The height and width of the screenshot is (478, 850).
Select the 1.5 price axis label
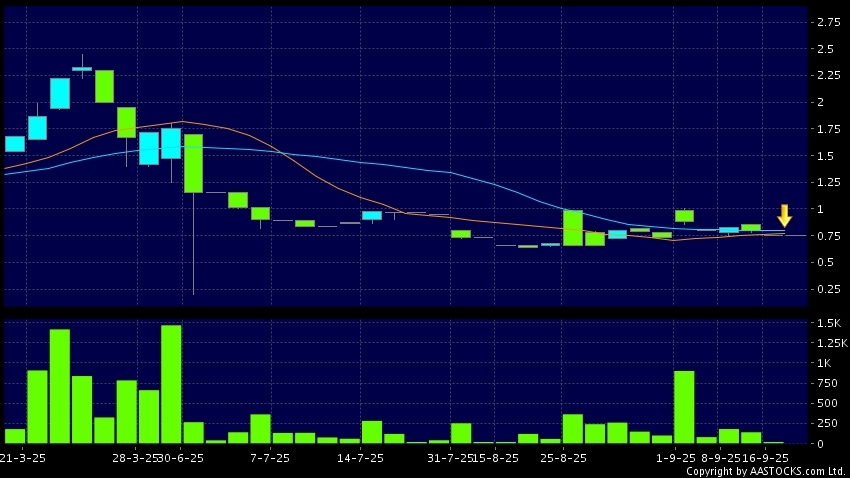pyautogui.click(x=826, y=156)
